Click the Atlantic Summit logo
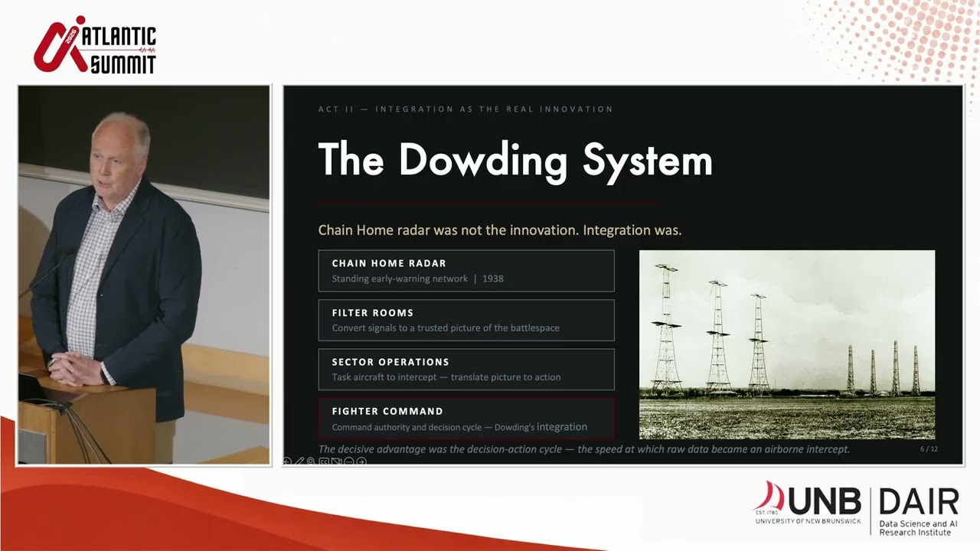This screenshot has height=551, width=980. [95, 46]
